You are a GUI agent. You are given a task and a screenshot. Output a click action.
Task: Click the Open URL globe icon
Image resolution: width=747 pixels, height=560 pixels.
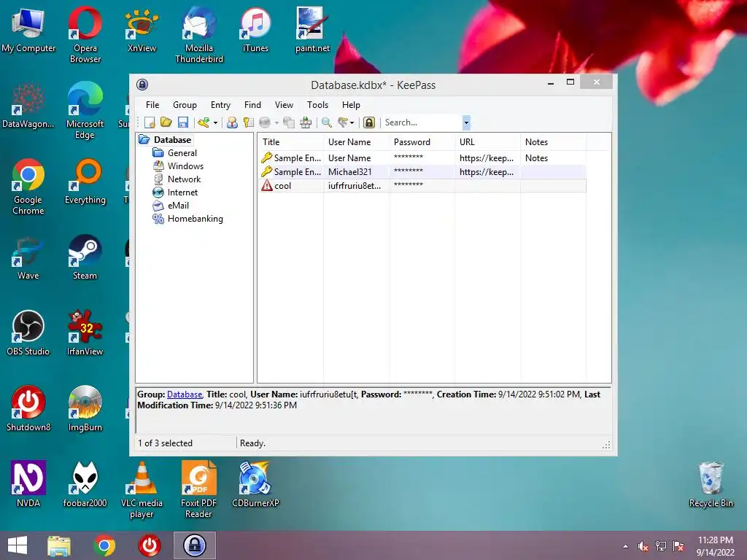265,122
